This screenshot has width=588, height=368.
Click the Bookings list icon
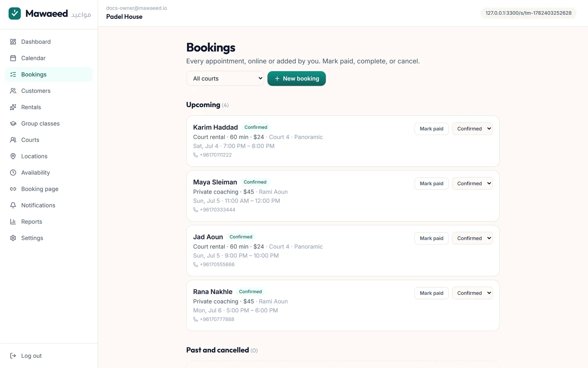click(13, 74)
